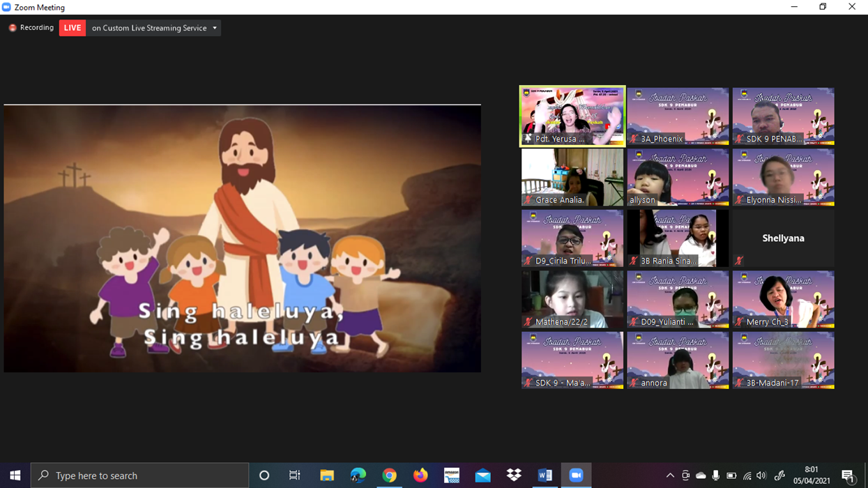Show hidden system tray icons
The width and height of the screenshot is (868, 488).
coord(670,475)
